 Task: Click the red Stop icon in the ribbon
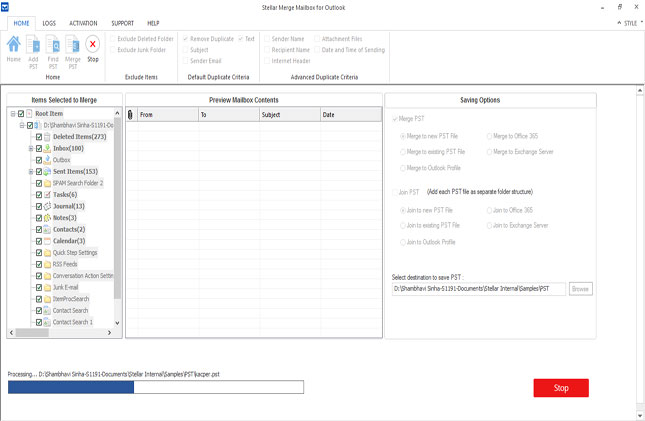click(93, 44)
